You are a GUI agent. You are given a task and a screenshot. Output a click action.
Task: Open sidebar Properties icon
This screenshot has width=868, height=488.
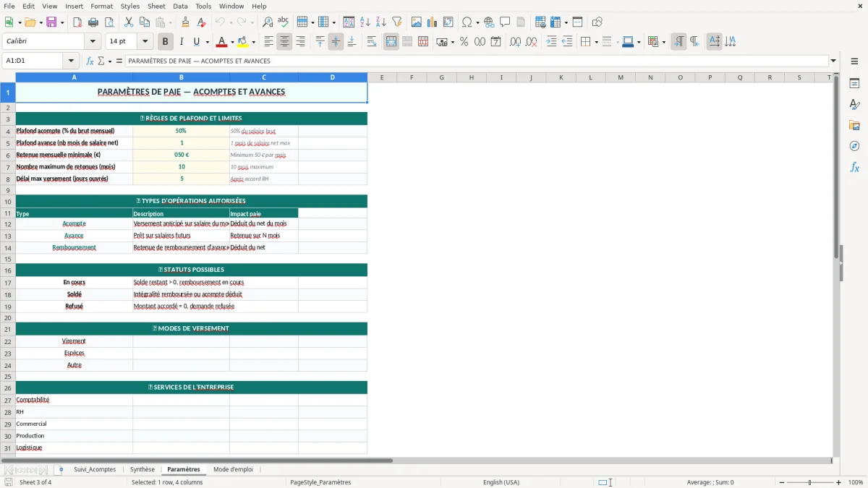pos(854,83)
